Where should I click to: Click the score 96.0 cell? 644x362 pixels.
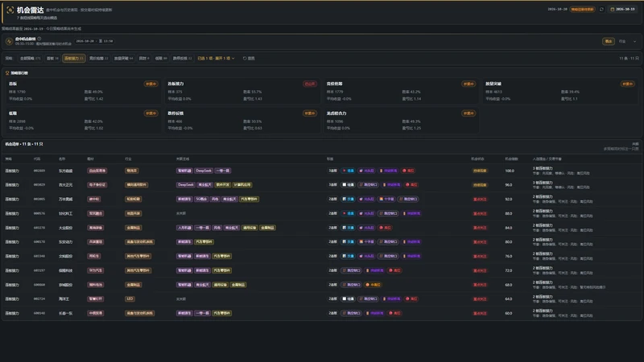pyautogui.click(x=509, y=185)
